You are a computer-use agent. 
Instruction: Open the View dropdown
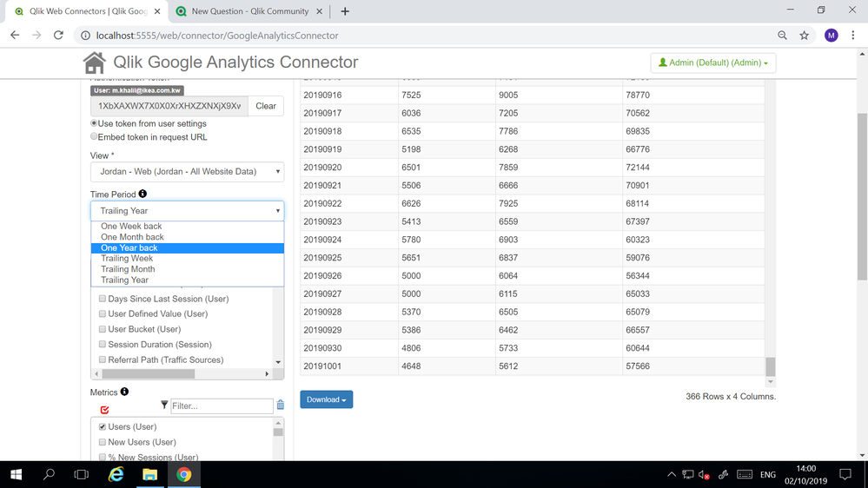click(x=187, y=172)
